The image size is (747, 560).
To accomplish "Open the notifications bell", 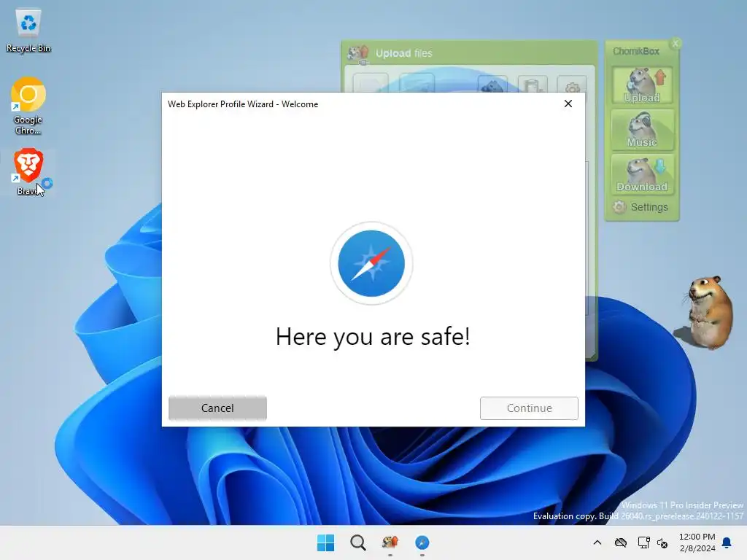I will [727, 542].
